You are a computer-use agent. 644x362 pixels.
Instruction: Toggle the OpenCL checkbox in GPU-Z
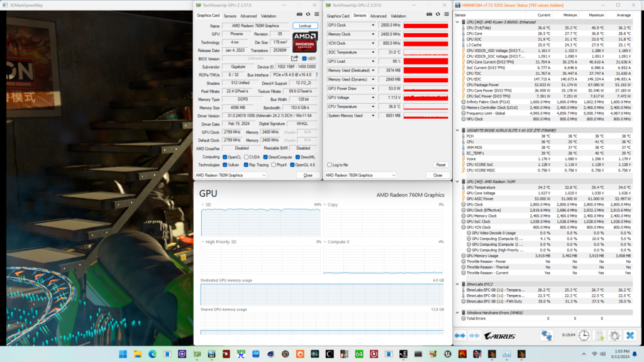pyautogui.click(x=225, y=156)
